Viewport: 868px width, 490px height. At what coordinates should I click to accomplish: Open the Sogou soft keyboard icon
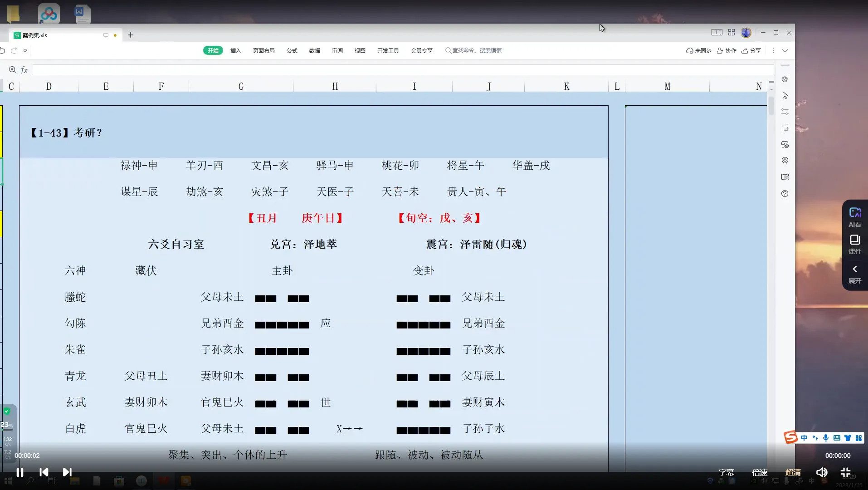coord(837,438)
